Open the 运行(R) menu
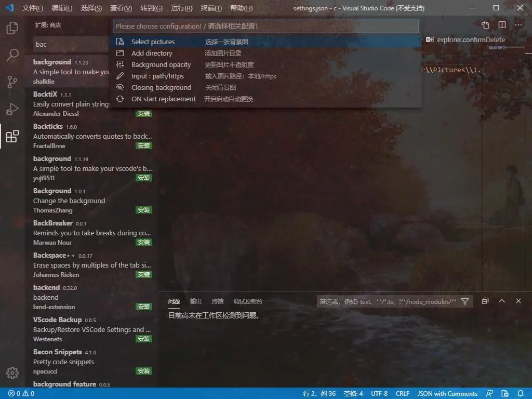Image resolution: width=532 pixels, height=399 pixels. point(181,8)
